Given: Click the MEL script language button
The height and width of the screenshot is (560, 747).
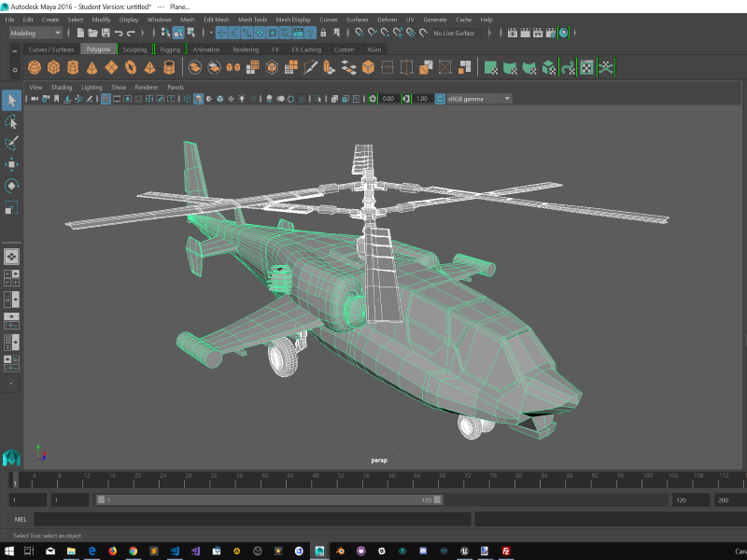Looking at the screenshot, I should [21, 519].
